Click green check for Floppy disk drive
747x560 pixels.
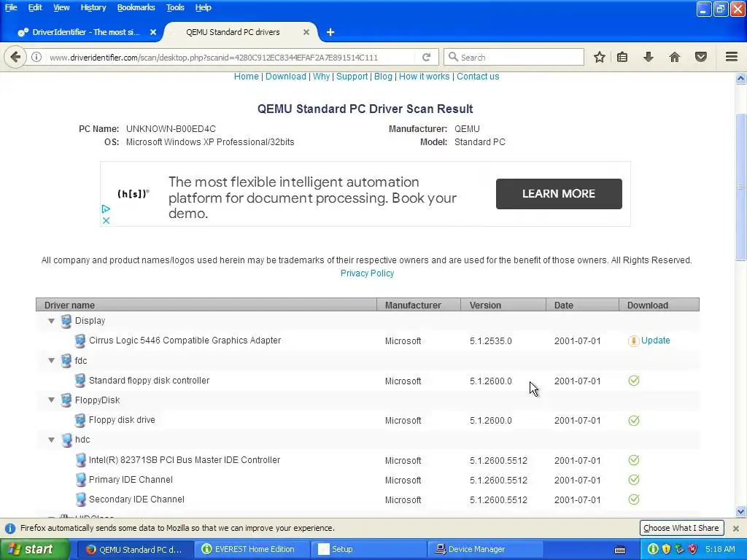click(x=634, y=421)
